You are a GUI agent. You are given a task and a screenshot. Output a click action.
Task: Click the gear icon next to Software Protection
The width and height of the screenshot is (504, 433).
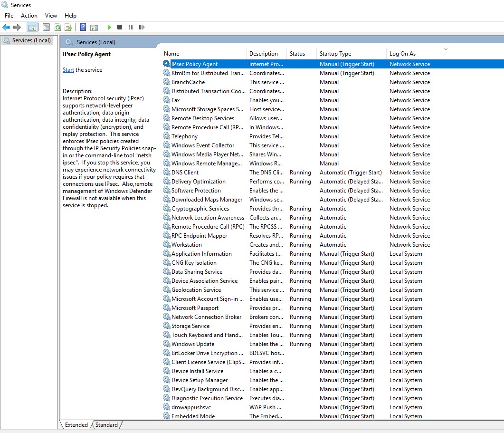click(x=167, y=190)
